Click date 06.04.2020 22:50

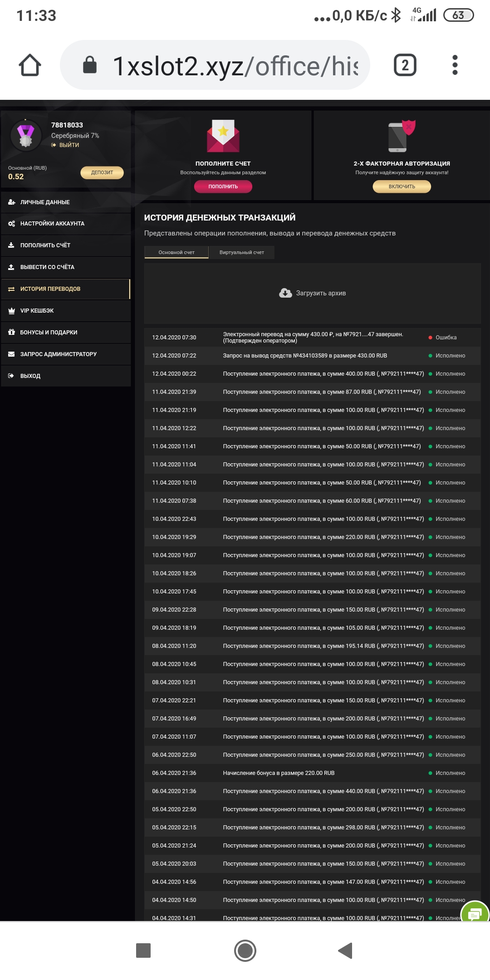[174, 755]
